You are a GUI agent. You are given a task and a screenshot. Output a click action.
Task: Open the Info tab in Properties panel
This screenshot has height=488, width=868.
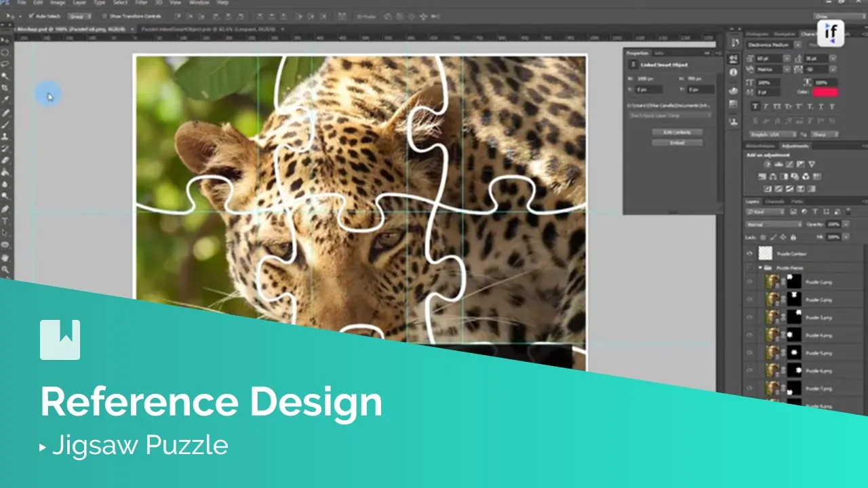(x=658, y=52)
